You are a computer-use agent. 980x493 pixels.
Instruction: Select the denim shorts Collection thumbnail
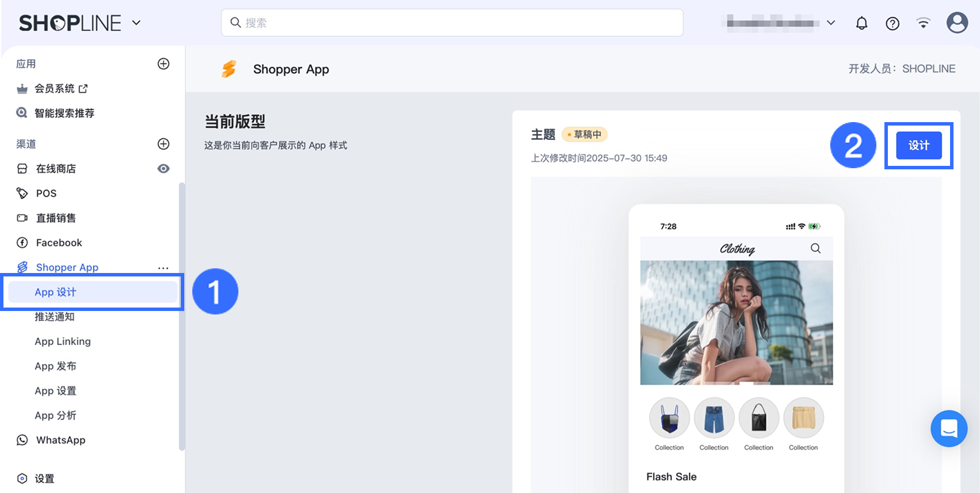714,418
